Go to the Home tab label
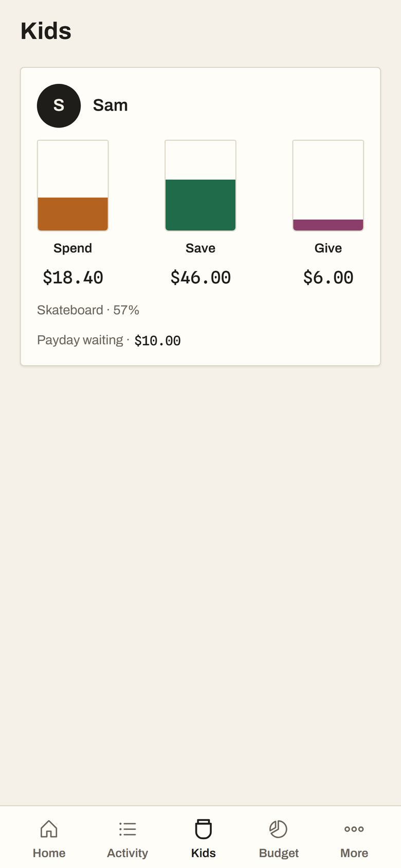This screenshot has height=868, width=401. 49,853
